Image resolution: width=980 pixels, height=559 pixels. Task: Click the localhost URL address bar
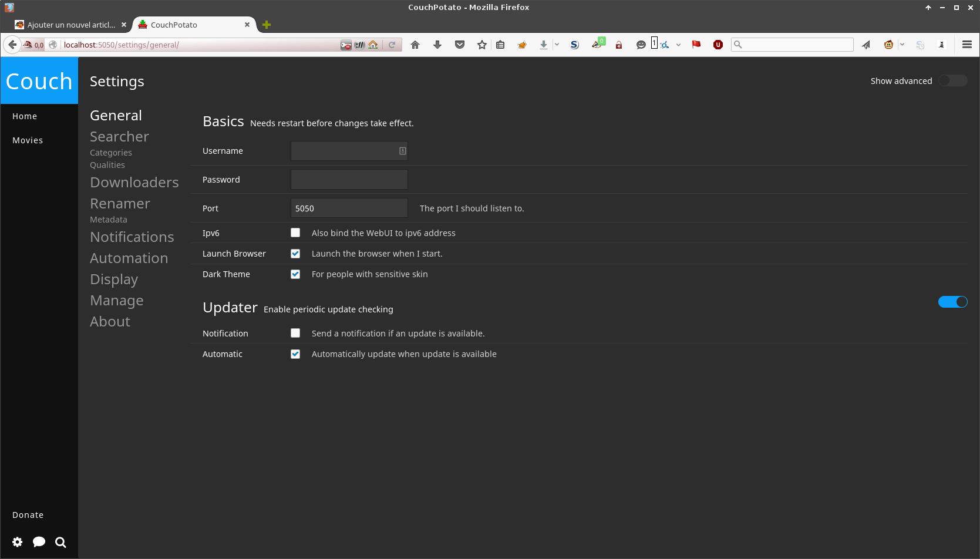(x=200, y=45)
